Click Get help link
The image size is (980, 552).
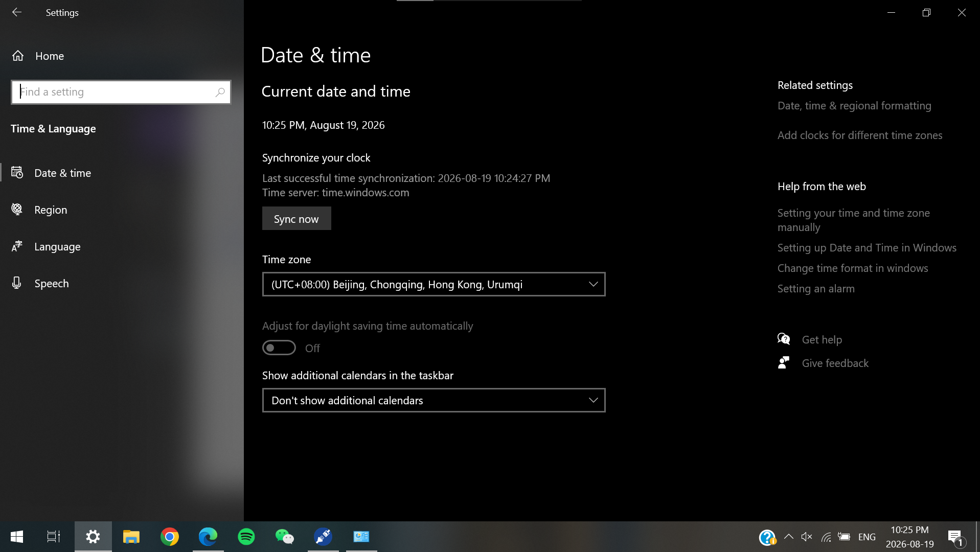click(x=822, y=340)
